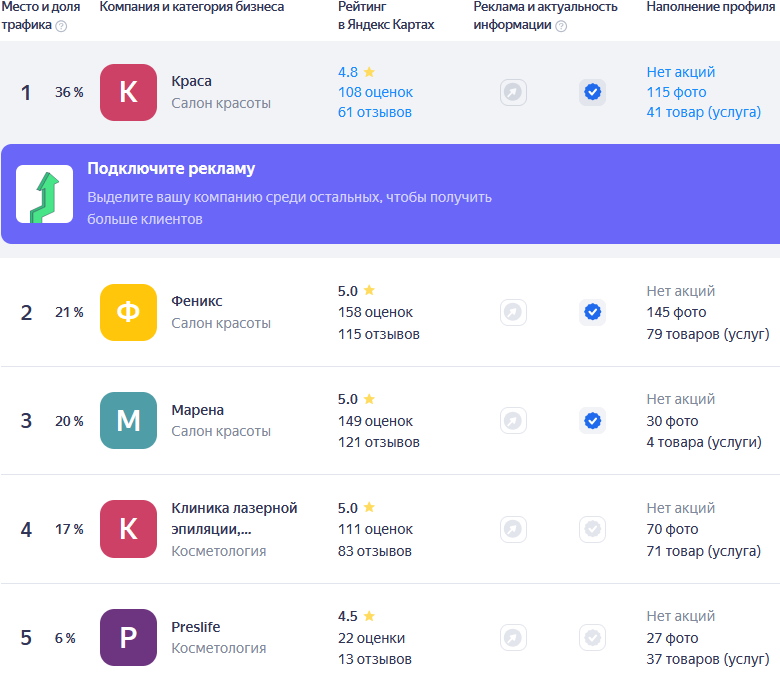The height and width of the screenshot is (689, 780).
Task: Click the Краса company avatar icon
Action: tap(128, 93)
